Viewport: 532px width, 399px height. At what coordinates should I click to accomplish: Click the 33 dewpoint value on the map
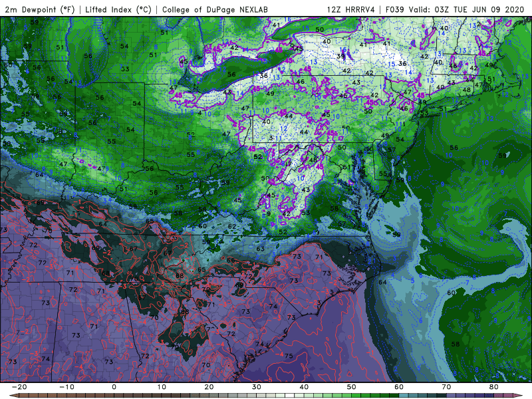(125, 69)
